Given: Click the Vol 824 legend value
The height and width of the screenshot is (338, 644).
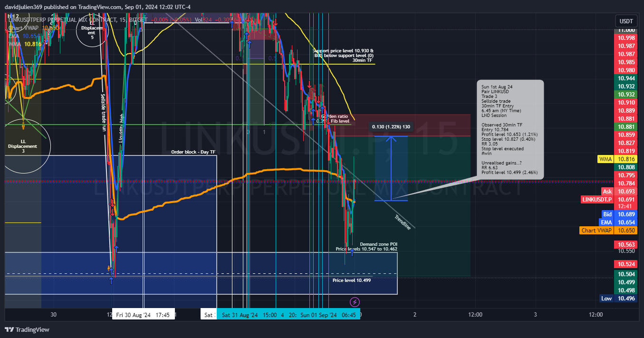Looking at the screenshot, I should click(203, 20).
